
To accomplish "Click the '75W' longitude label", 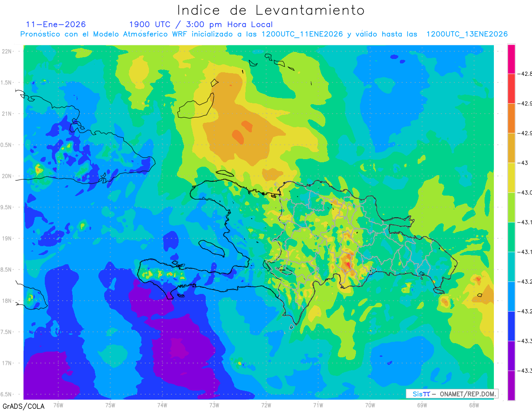I will click(110, 405).
